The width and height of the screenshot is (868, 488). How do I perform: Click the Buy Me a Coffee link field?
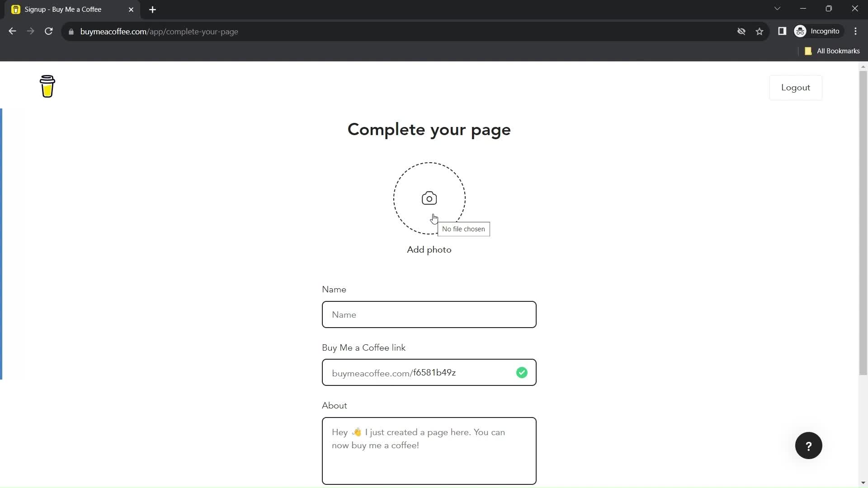click(429, 372)
